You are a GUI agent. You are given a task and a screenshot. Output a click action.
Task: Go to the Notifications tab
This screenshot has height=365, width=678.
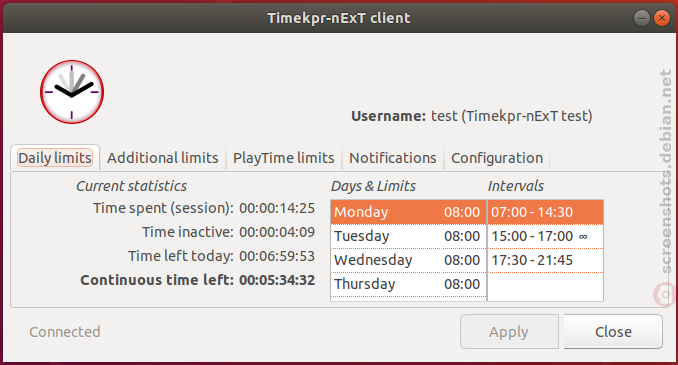(393, 158)
